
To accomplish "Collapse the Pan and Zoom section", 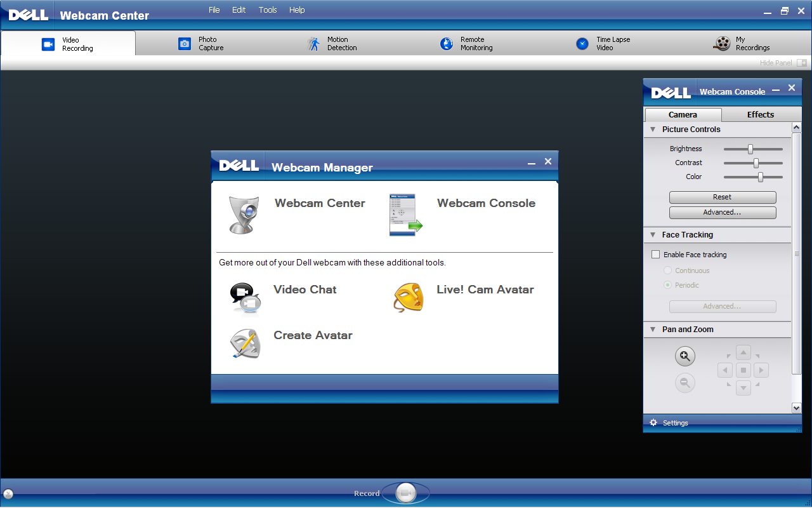I will pos(653,330).
